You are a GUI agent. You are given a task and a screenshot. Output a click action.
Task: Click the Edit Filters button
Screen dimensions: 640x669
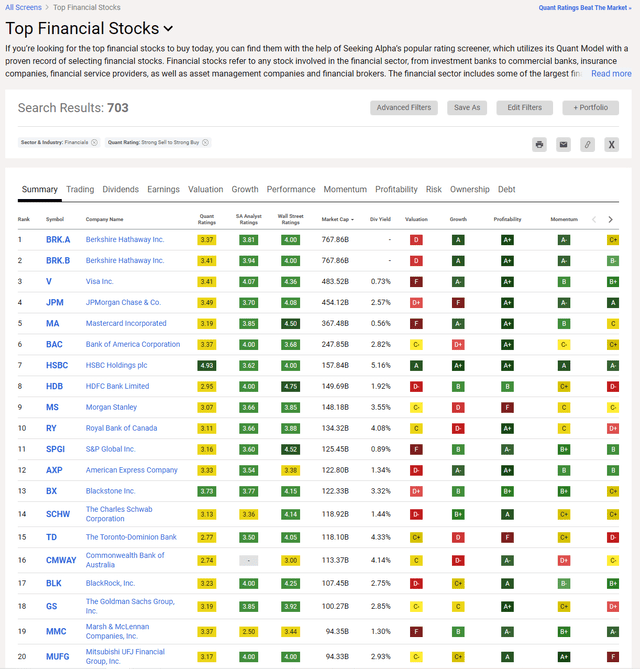524,108
